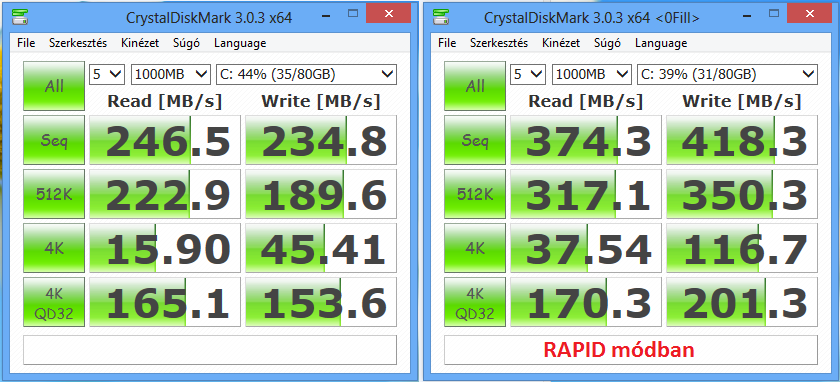
Task: Open test count dropdown showing 5 in left window
Action: 107,74
